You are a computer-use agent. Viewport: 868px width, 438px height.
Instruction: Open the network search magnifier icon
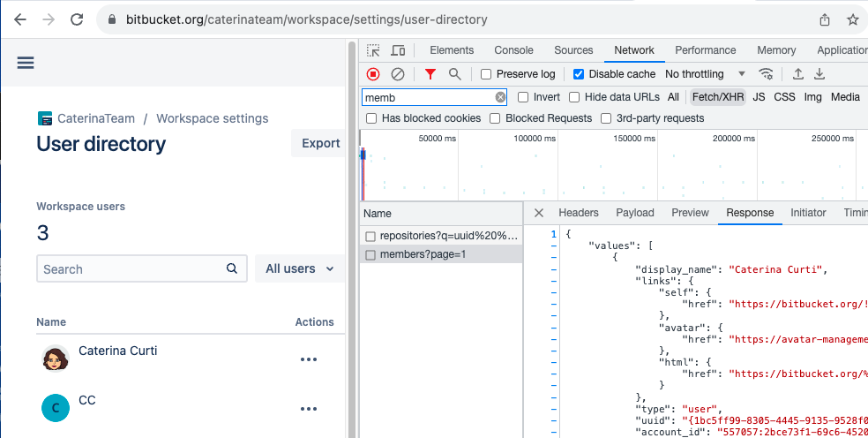(455, 74)
